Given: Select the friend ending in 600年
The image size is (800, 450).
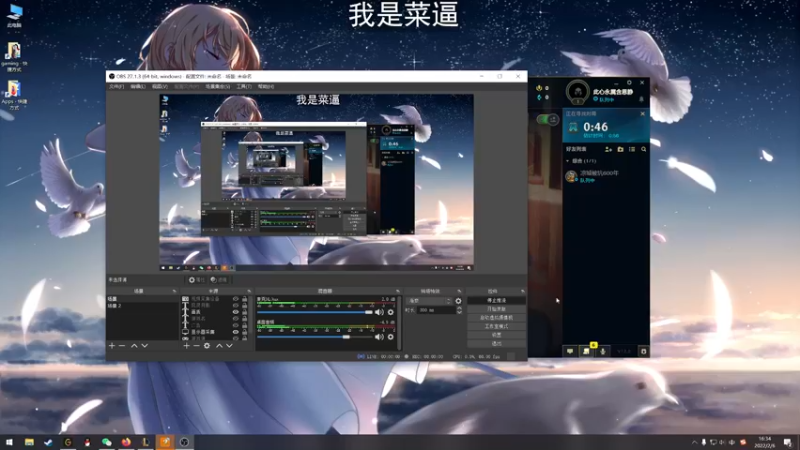Looking at the screenshot, I should tap(606, 176).
